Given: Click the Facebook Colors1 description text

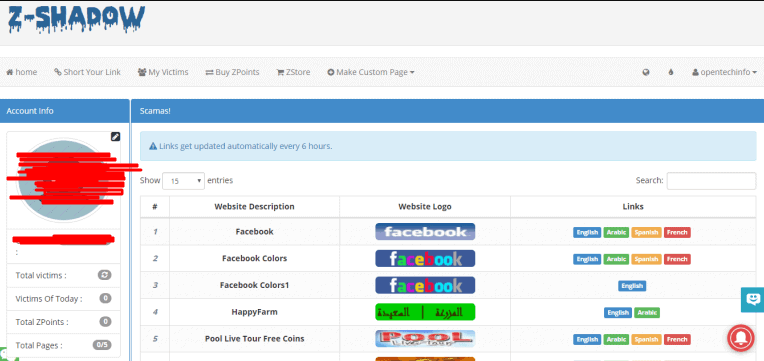Looking at the screenshot, I should 254,285.
